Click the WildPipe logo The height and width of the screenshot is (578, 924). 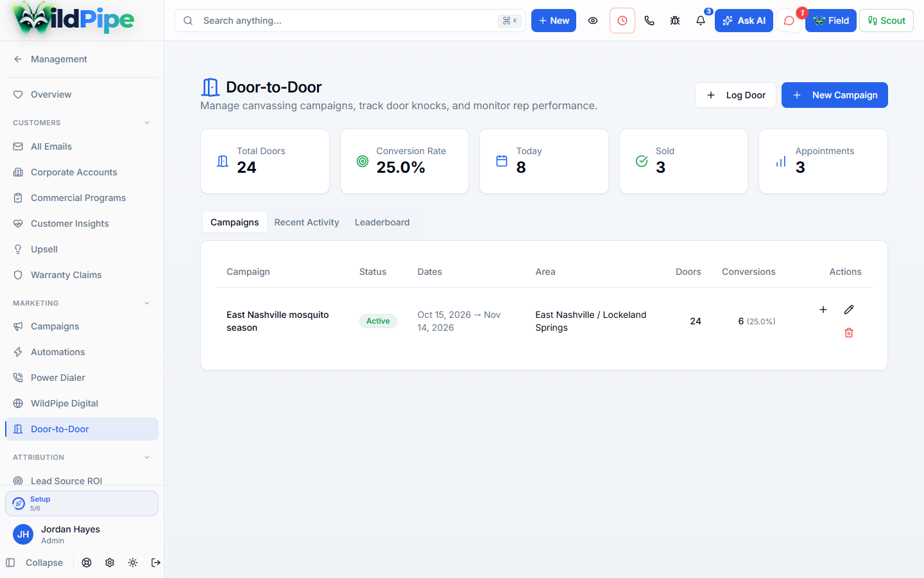(73, 18)
